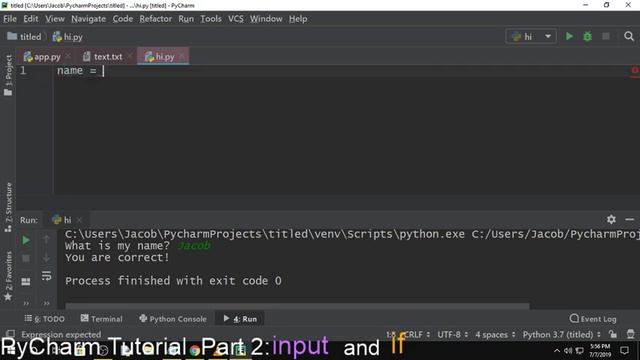Stop process in Run panel sidebar

[x=26, y=258]
